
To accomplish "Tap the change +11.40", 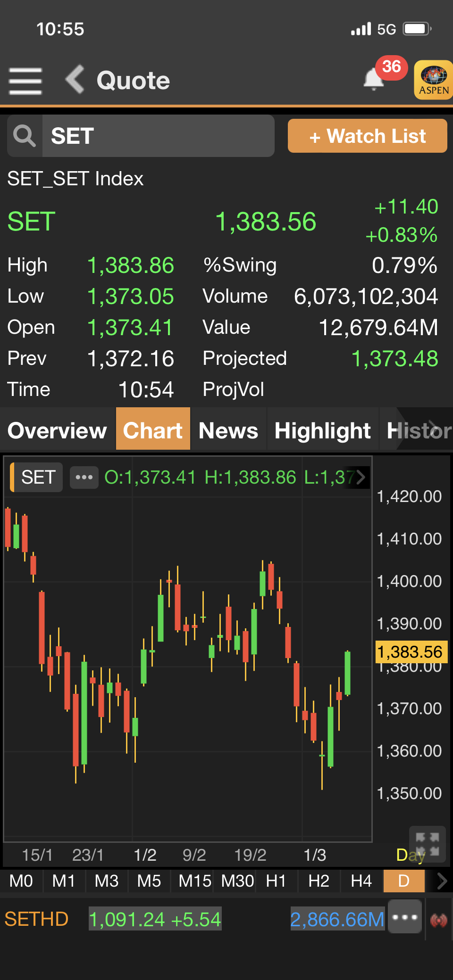I will pyautogui.click(x=406, y=206).
